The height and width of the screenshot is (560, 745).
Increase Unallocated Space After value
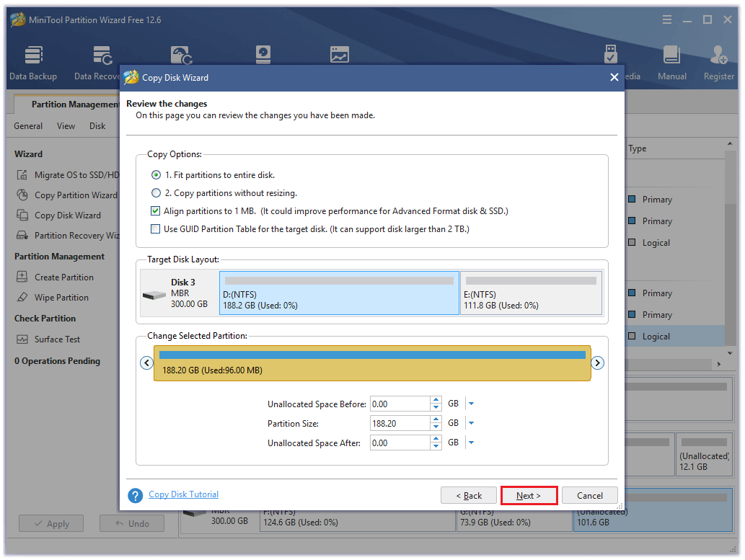436,439
